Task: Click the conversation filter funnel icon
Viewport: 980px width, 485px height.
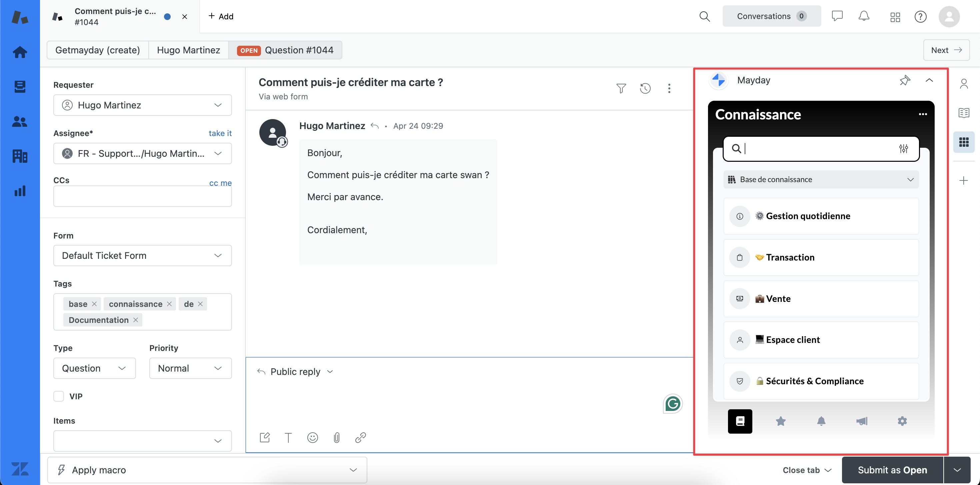Action: coord(621,88)
